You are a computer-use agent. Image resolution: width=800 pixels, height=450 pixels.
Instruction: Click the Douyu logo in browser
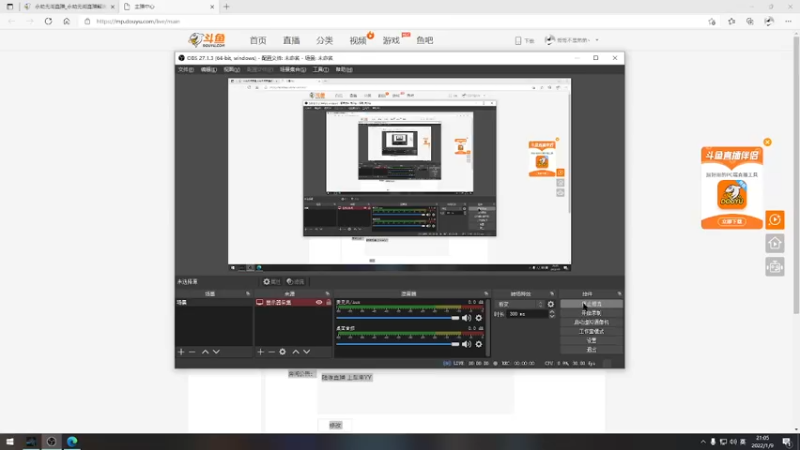(x=207, y=40)
